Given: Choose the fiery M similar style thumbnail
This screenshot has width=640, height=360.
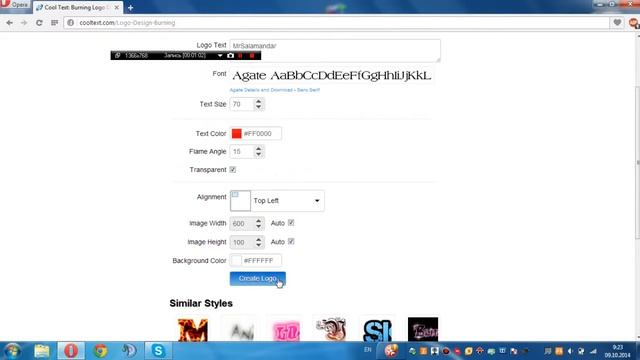Looking at the screenshot, I should coord(193,329).
